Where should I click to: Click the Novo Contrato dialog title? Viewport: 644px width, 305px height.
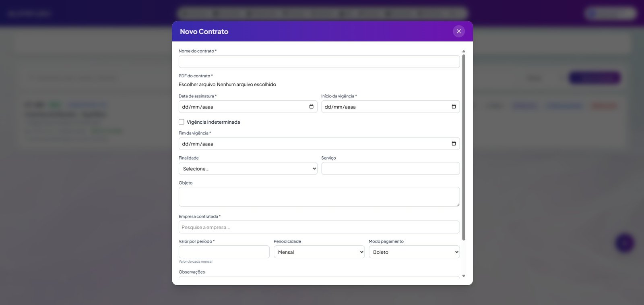pyautogui.click(x=204, y=31)
